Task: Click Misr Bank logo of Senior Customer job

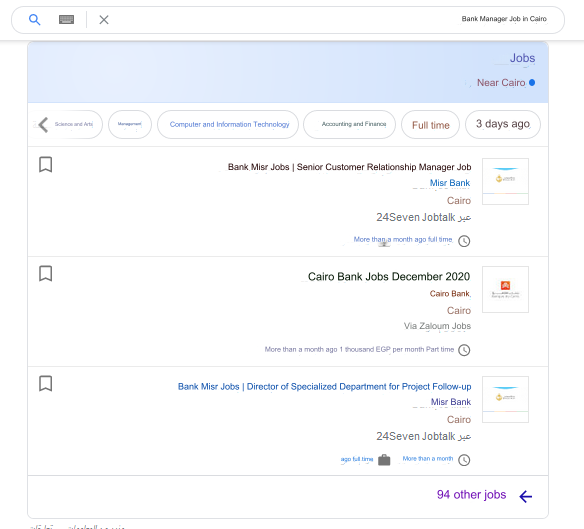Action: click(505, 181)
